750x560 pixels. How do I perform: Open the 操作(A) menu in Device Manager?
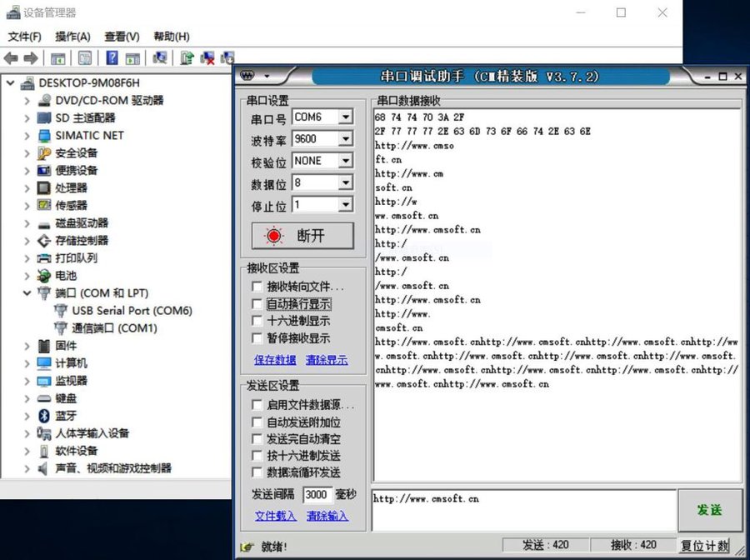[72, 37]
